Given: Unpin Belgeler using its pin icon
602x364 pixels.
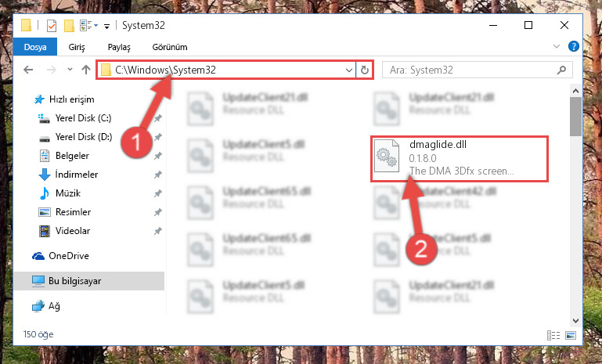Looking at the screenshot, I should tap(157, 156).
